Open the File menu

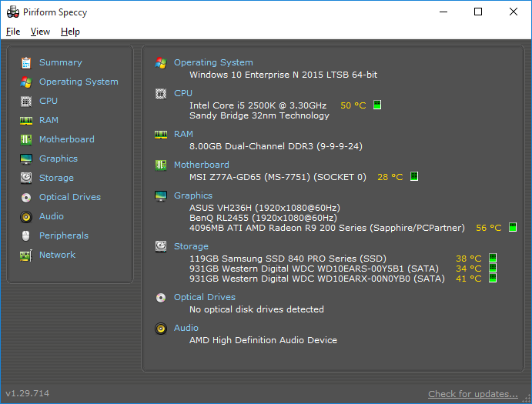13,32
